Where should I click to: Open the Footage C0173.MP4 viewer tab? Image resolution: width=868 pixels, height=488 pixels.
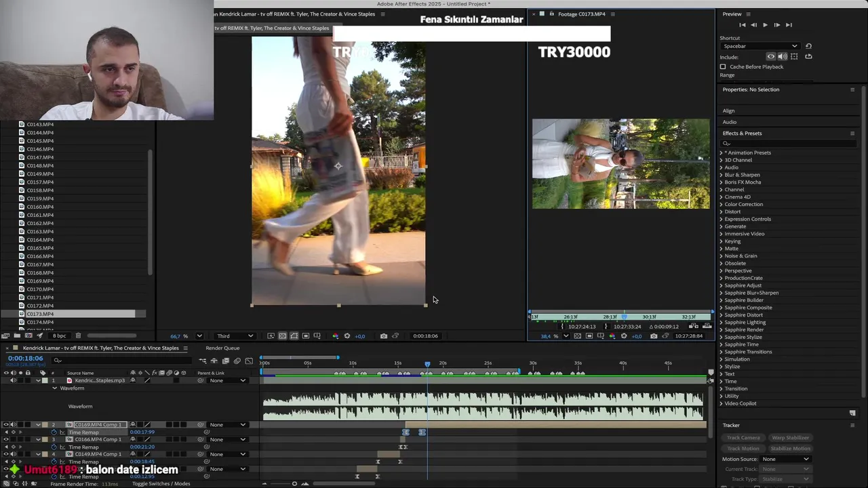pyautogui.click(x=581, y=14)
